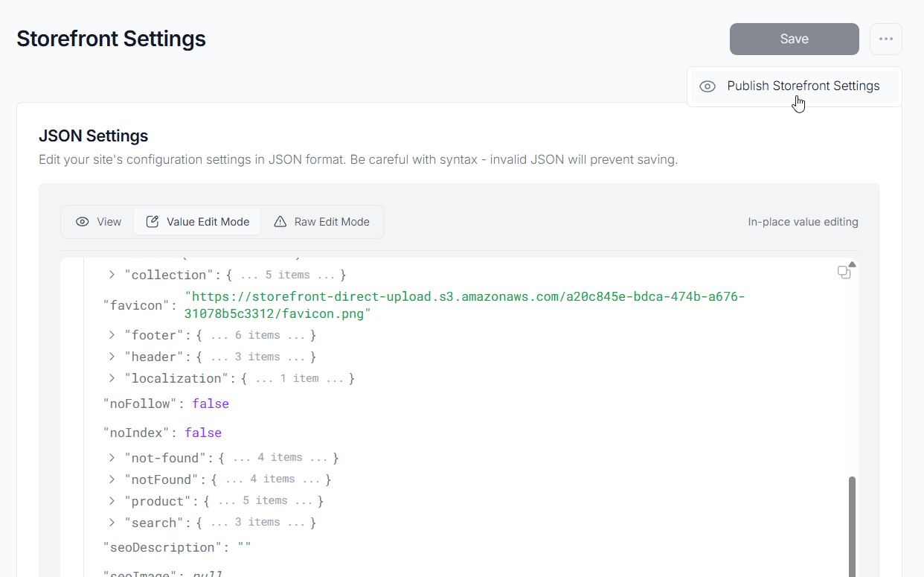Choose Publish Storefront Settings from the menu

(804, 86)
